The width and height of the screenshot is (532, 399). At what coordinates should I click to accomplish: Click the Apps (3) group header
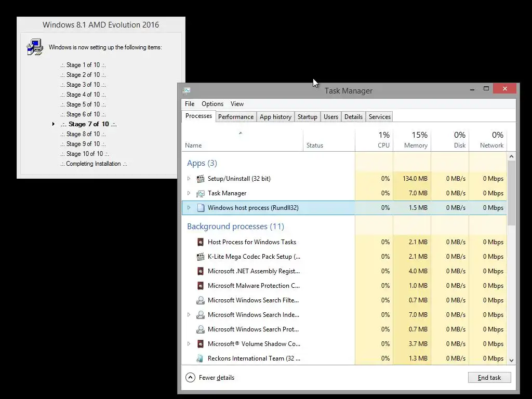point(202,163)
